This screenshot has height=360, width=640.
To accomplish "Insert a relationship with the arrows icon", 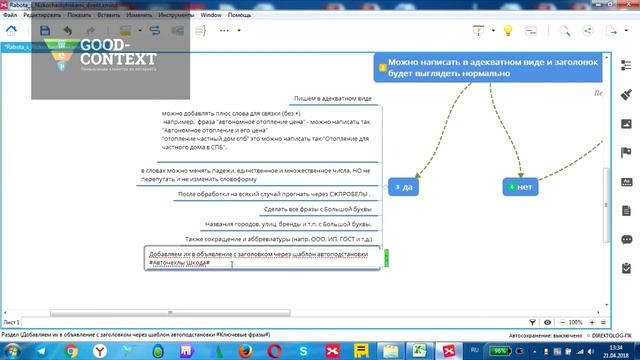I will [155, 31].
